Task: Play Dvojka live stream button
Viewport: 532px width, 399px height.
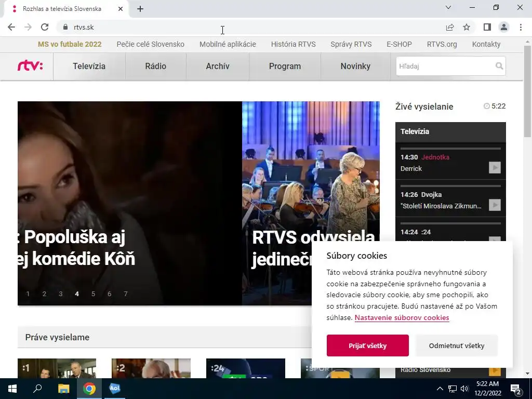Action: click(495, 205)
